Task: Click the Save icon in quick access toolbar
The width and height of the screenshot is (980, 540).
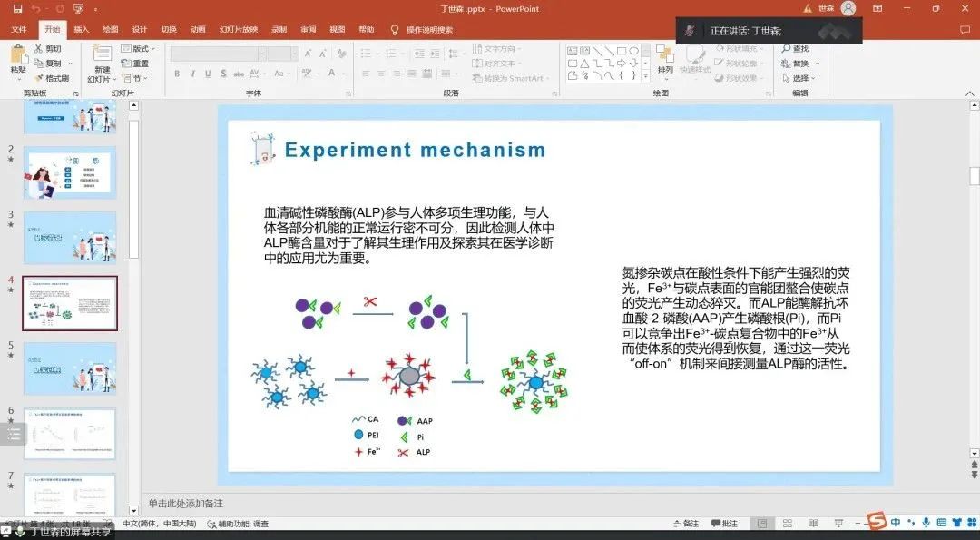Action: (17, 9)
